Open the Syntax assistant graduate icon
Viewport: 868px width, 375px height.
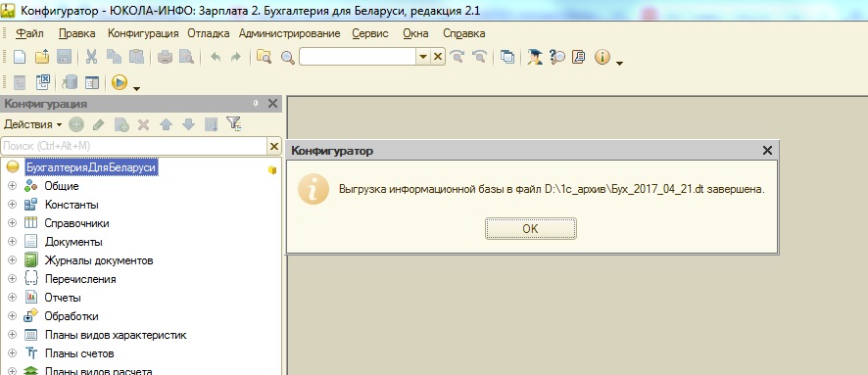click(x=535, y=57)
